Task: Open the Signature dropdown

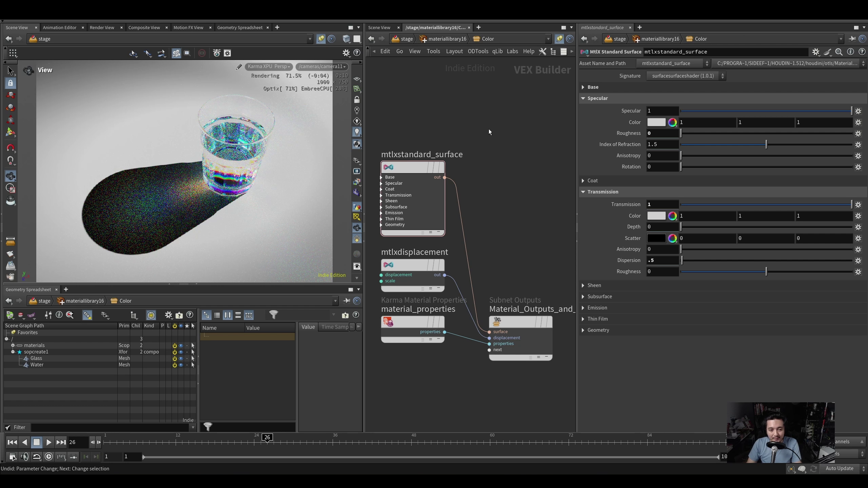Action: pyautogui.click(x=686, y=76)
